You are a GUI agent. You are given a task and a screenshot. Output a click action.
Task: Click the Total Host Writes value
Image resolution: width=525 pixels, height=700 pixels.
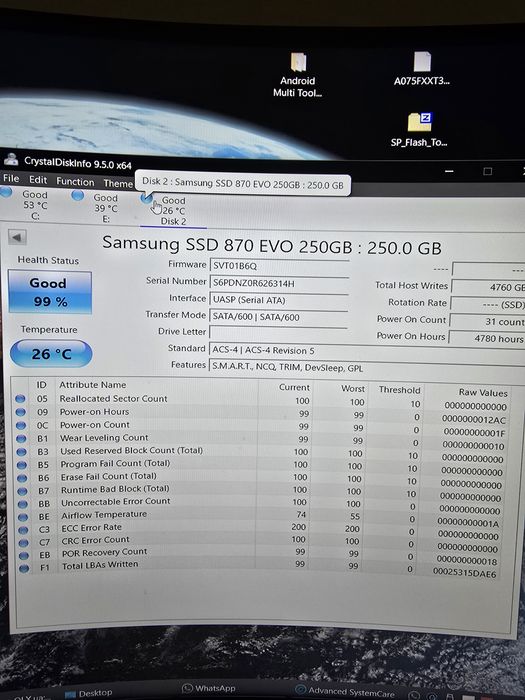pos(488,288)
